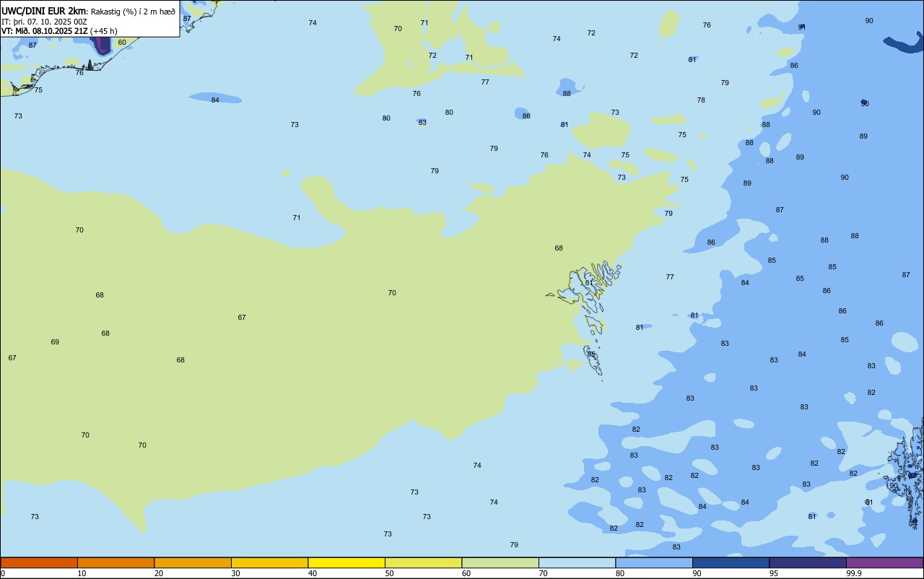The height and width of the screenshot is (579, 924).
Task: Select the pale blue 70–80 legend swatch
Action: pyautogui.click(x=577, y=562)
